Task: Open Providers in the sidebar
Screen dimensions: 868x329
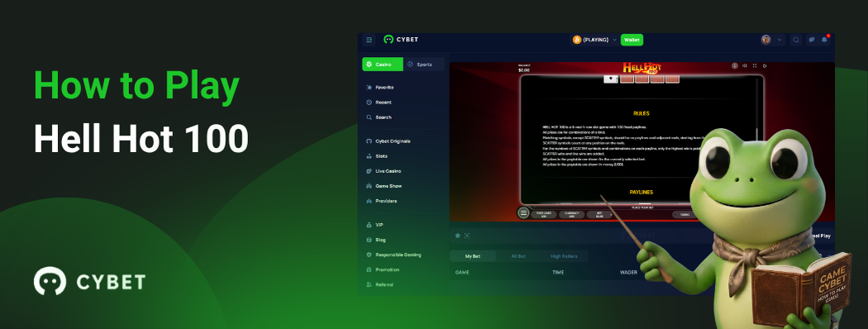Action: click(381, 201)
